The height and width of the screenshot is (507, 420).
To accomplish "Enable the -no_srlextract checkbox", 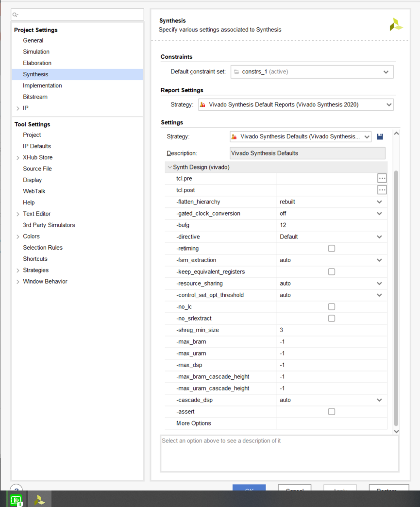I will [x=332, y=318].
